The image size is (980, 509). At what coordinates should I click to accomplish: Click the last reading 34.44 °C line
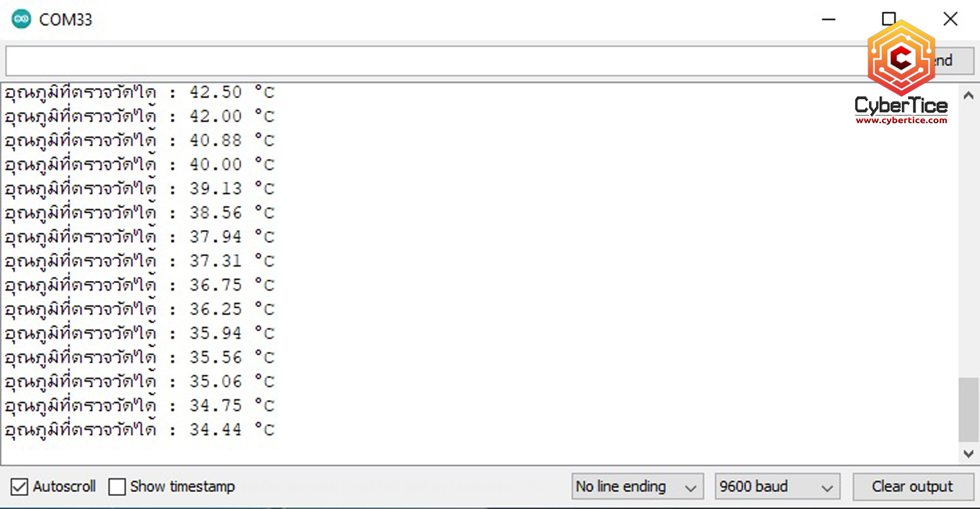[x=139, y=430]
